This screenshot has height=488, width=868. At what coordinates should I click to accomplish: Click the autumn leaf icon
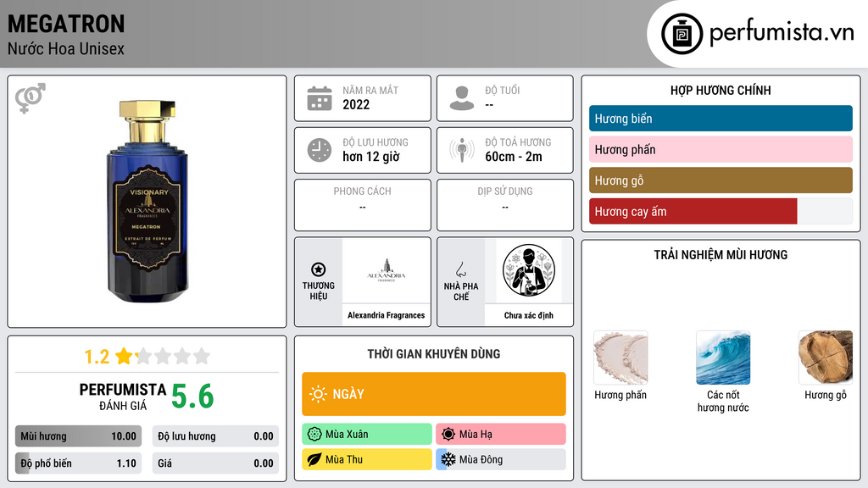pyautogui.click(x=314, y=459)
